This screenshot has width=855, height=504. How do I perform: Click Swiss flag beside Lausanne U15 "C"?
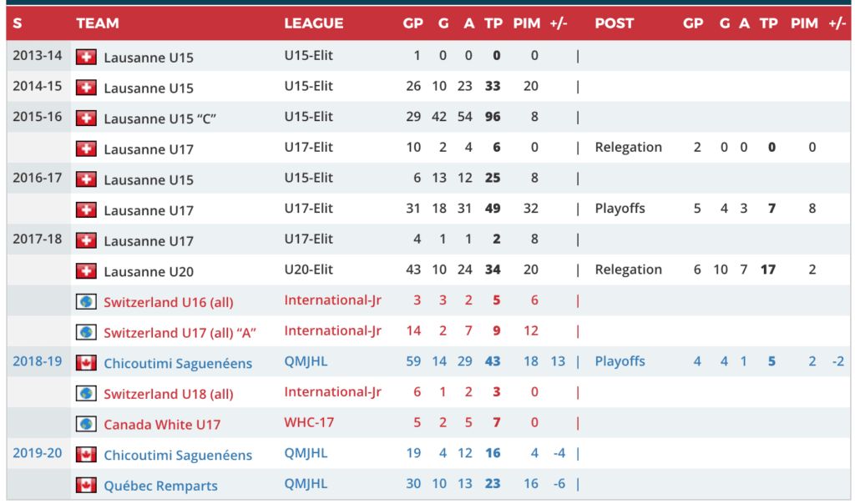coord(86,118)
